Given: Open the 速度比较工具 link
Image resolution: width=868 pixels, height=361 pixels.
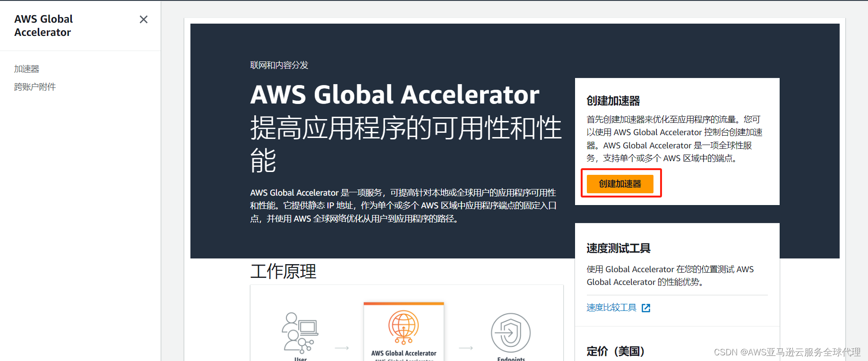Looking at the screenshot, I should point(611,308).
